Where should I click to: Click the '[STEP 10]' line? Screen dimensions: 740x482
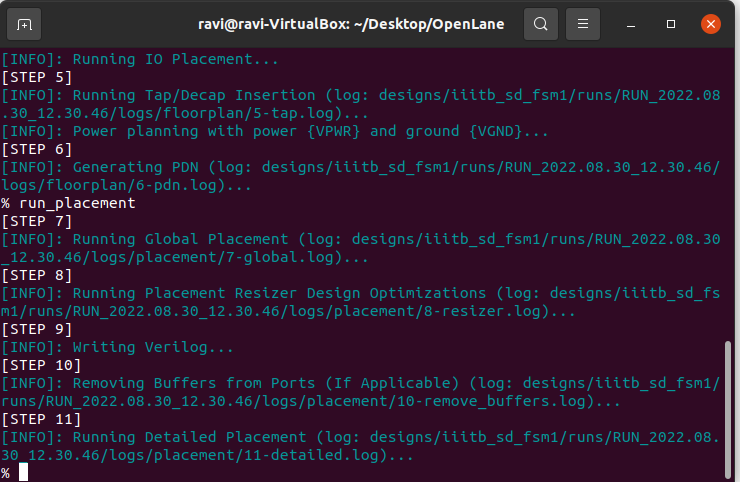click(42, 365)
